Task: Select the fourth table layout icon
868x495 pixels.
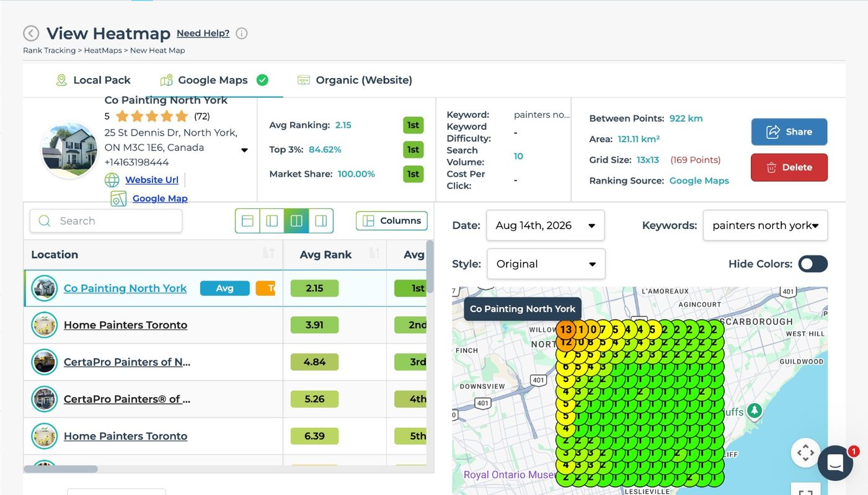Action: coord(321,221)
